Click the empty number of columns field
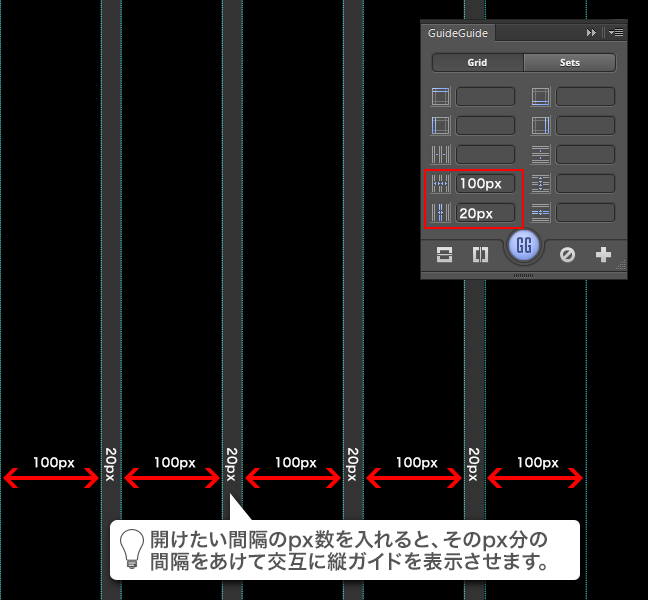This screenshot has height=600, width=648. 485,155
